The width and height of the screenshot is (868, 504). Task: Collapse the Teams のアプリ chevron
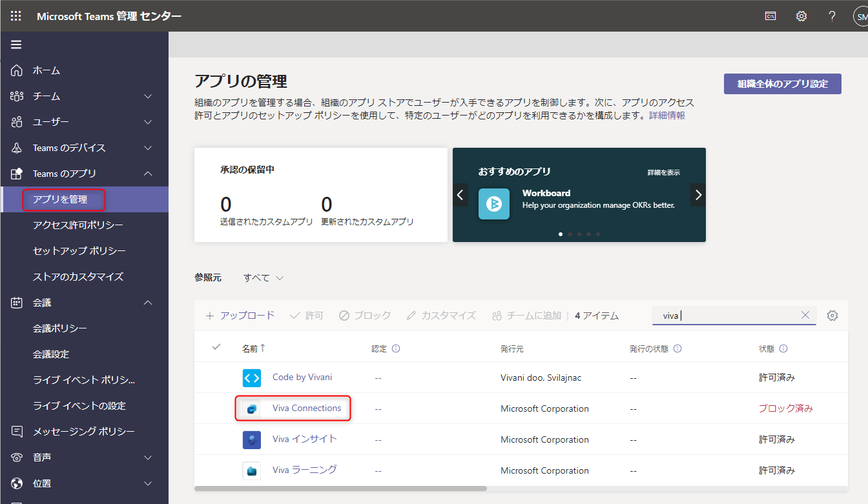148,174
